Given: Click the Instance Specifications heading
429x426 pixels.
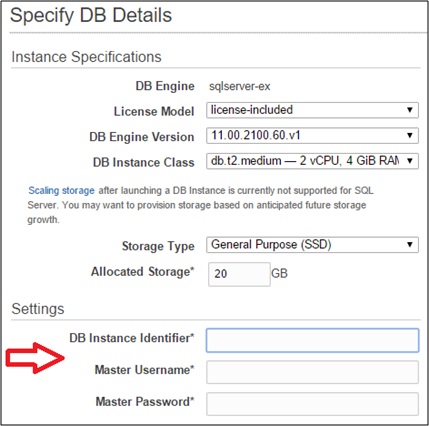Looking at the screenshot, I should click(86, 57).
